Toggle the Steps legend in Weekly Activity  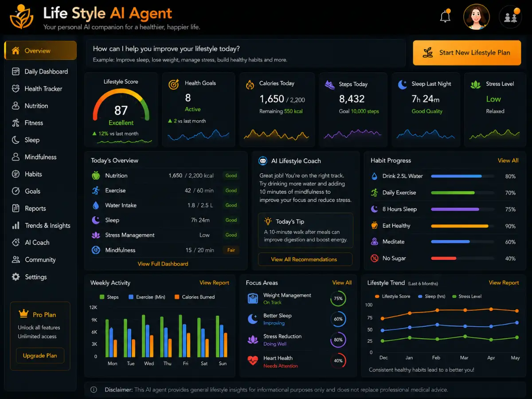[109, 297]
